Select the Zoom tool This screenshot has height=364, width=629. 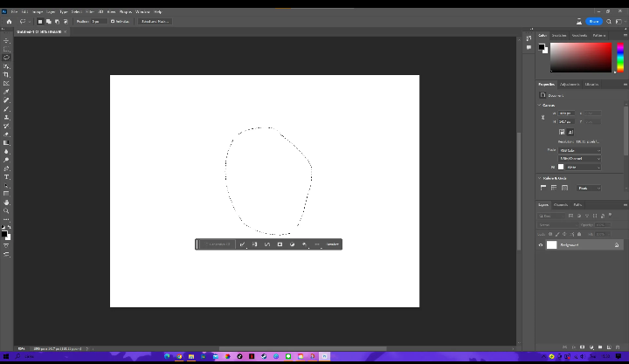[x=6, y=211]
